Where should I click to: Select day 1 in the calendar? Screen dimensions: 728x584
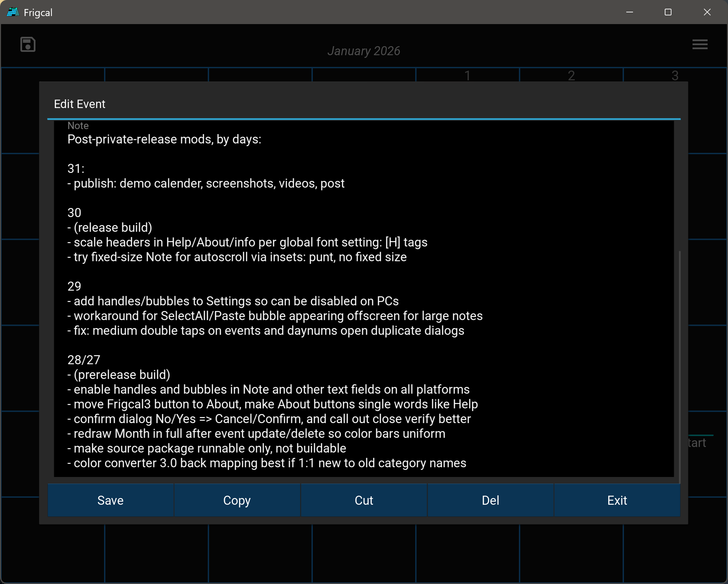(467, 75)
